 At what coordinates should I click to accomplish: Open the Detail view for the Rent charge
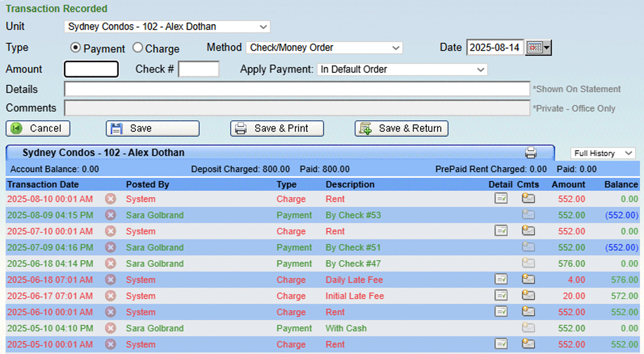[x=500, y=199]
